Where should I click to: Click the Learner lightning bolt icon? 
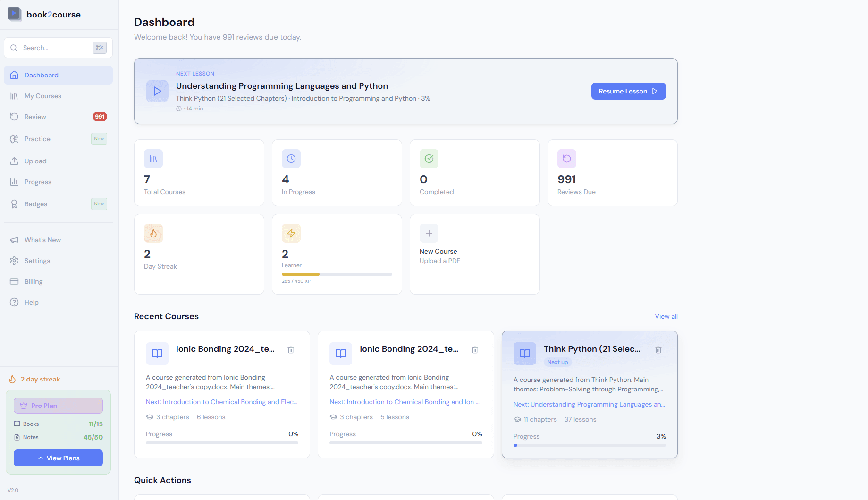coord(291,233)
